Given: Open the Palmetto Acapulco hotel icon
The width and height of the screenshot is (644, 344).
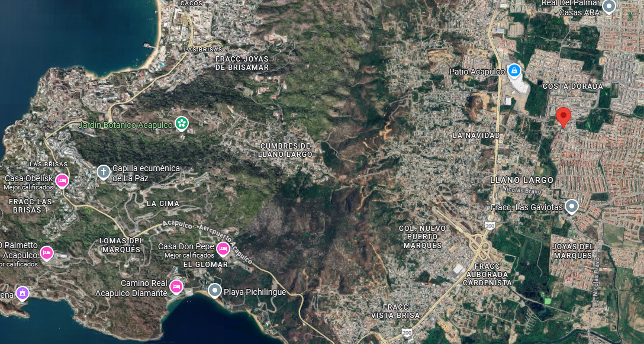Looking at the screenshot, I should [46, 253].
